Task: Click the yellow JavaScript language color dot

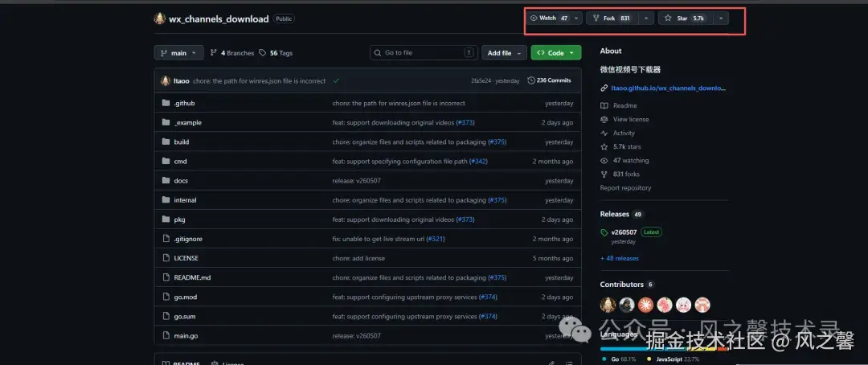Action: [649, 359]
